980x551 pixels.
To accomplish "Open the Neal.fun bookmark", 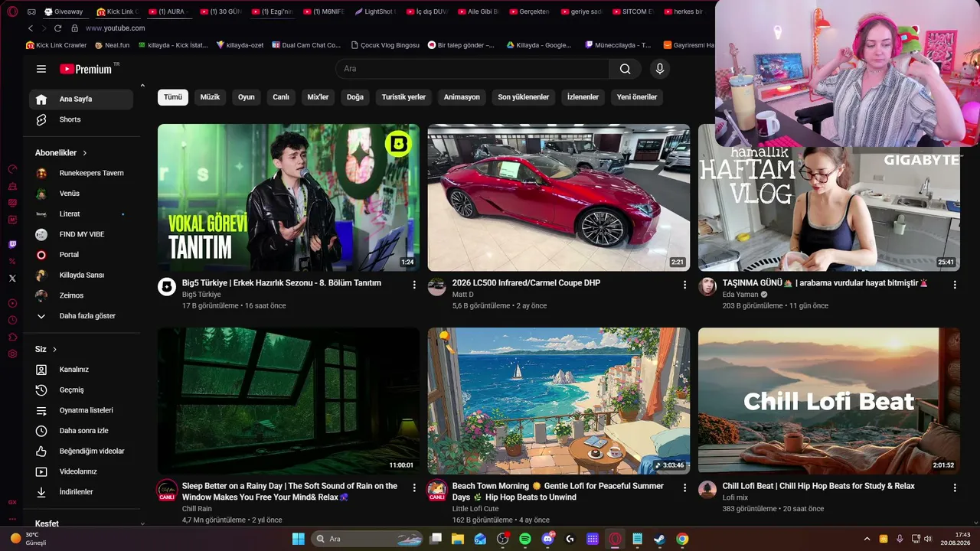I will 112,45.
